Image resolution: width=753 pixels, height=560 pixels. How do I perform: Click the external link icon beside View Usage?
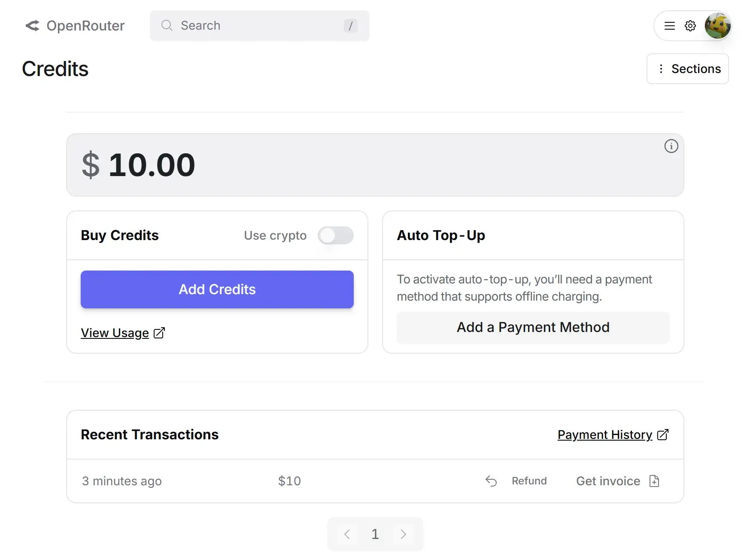pyautogui.click(x=159, y=333)
